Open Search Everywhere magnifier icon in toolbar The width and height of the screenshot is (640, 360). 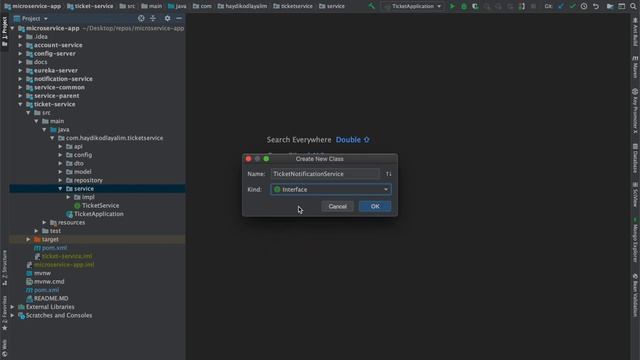(633, 6)
